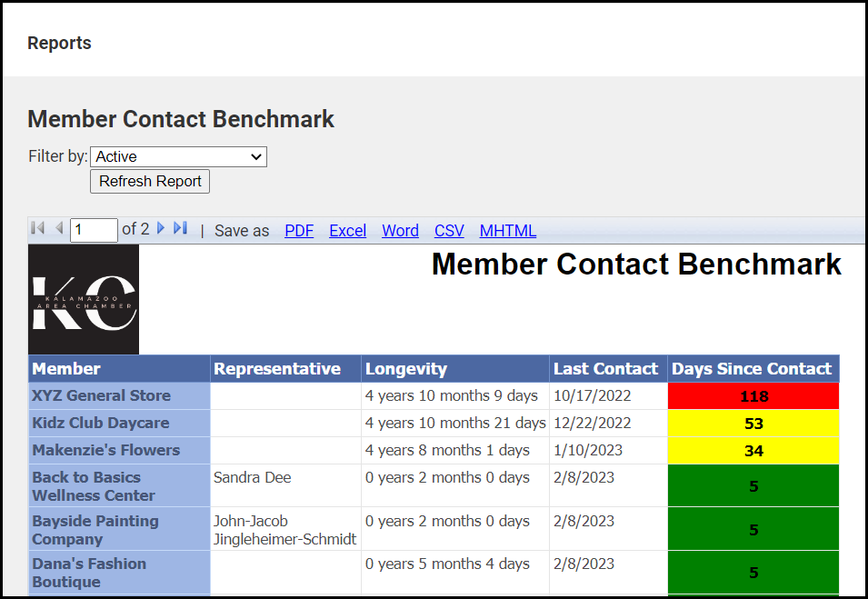Click the red 118 days cell

coord(753,396)
